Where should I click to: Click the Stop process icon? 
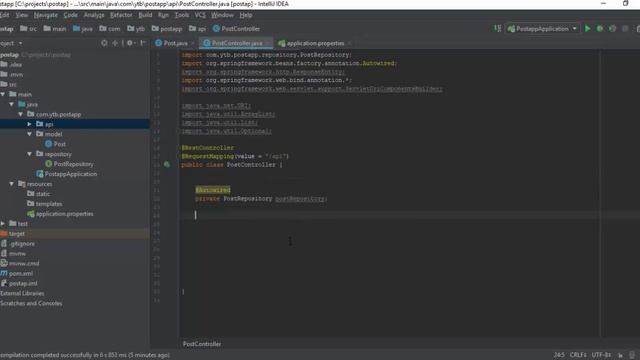point(625,29)
